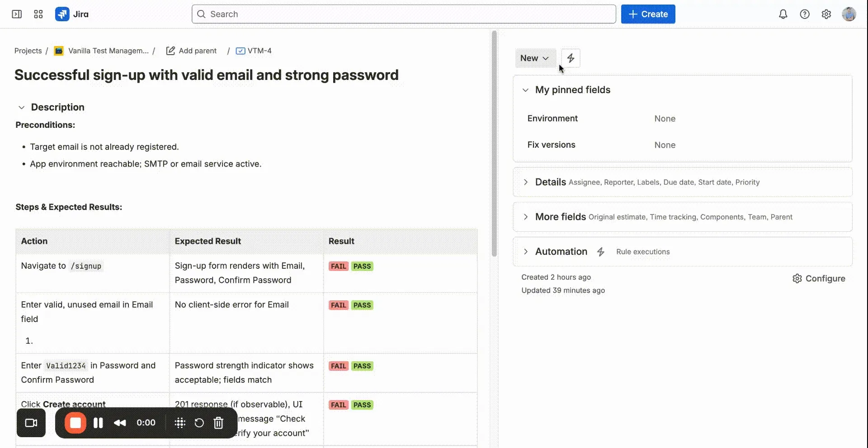Open the settings gear icon

[x=827, y=14]
